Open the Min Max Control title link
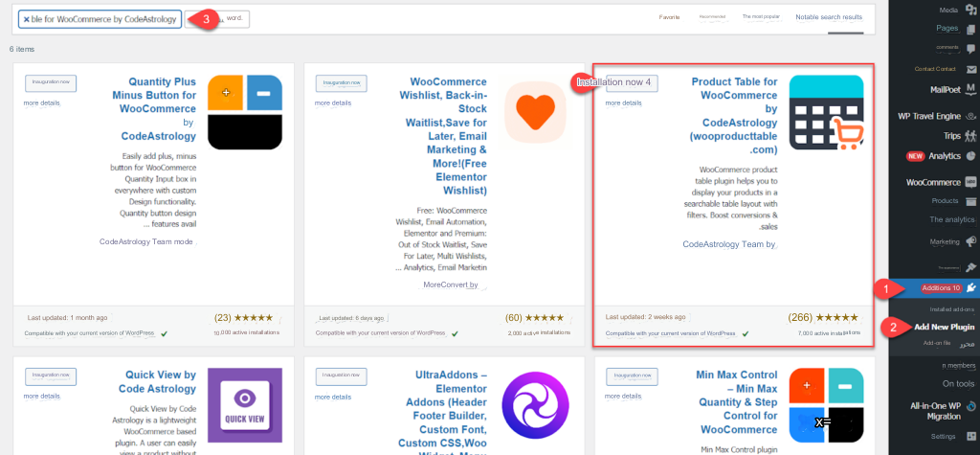The width and height of the screenshot is (980, 455). click(738, 401)
